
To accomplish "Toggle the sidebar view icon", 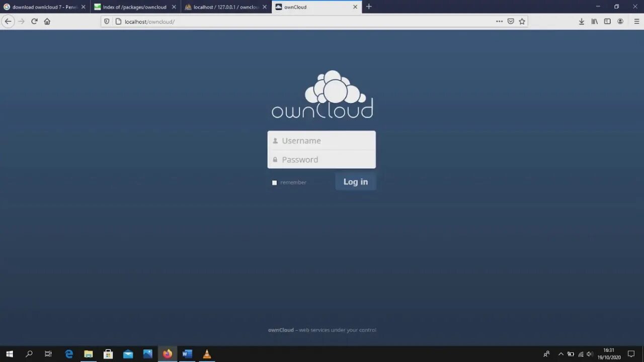I will (607, 22).
